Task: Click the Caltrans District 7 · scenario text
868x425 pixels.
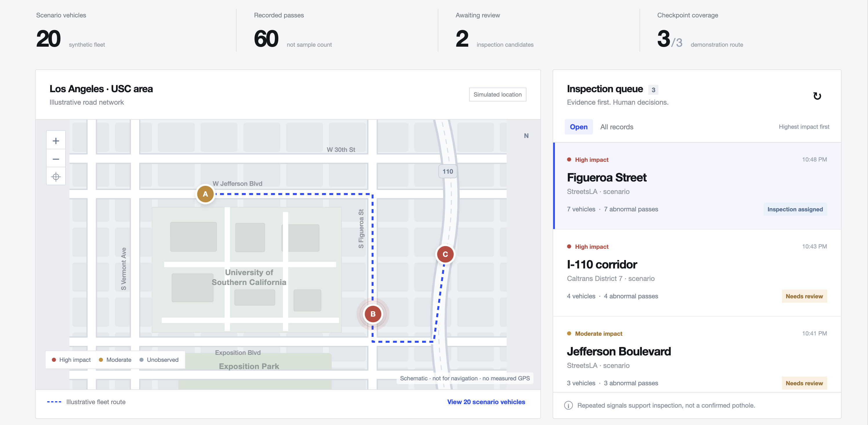Action: [x=611, y=279]
